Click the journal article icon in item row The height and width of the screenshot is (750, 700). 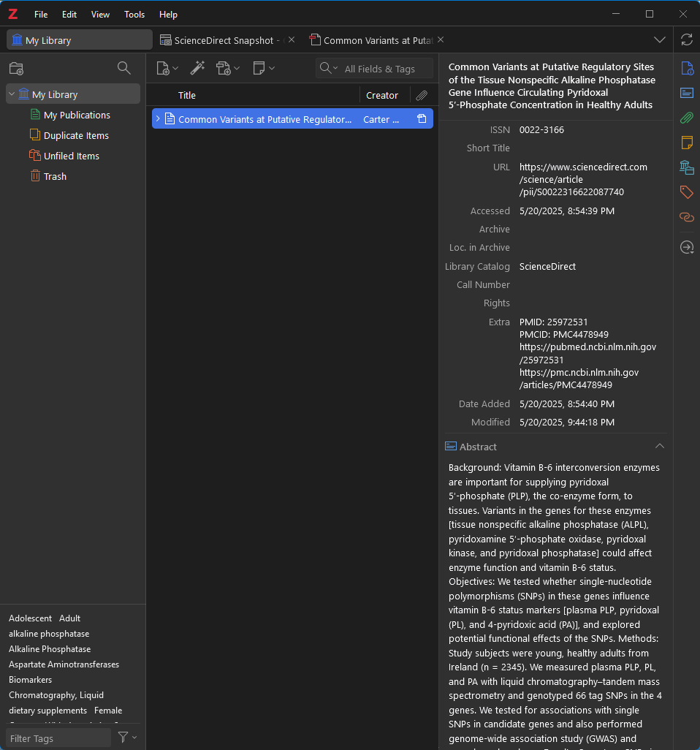pyautogui.click(x=170, y=118)
